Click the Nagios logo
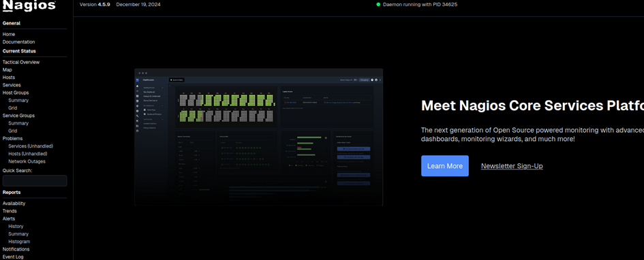The height and width of the screenshot is (260, 644). click(x=29, y=5)
